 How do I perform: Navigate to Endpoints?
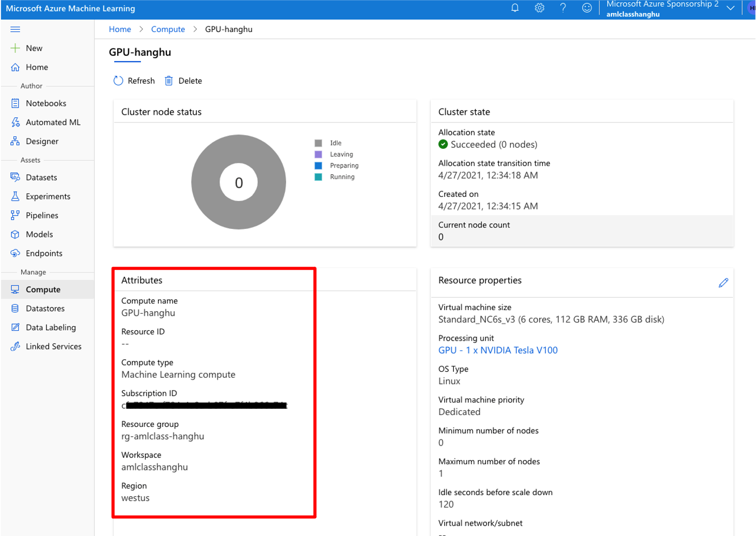point(44,253)
